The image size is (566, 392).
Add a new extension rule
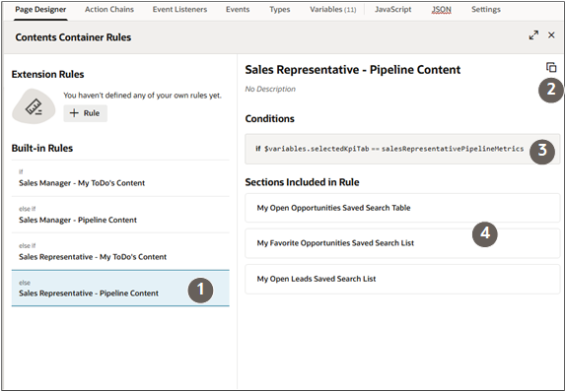tap(85, 113)
